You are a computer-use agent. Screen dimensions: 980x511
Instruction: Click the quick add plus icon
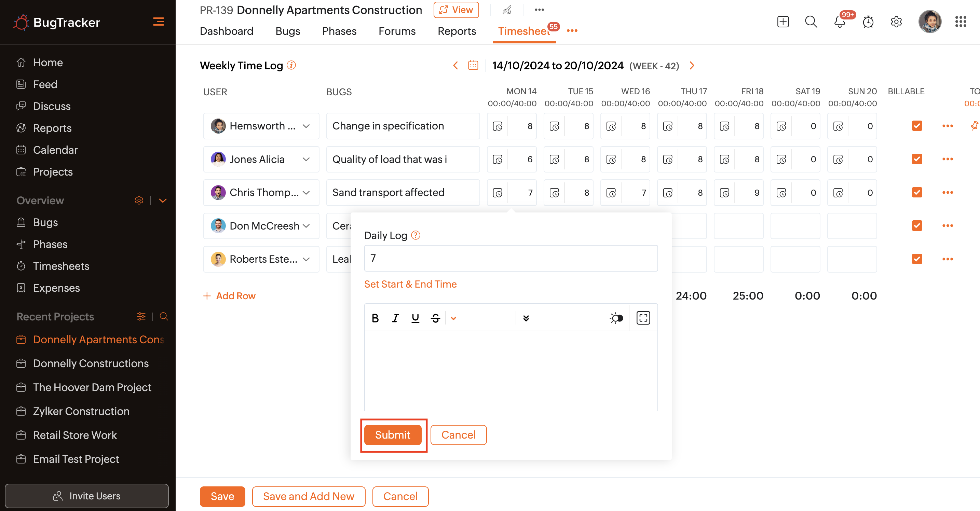(x=782, y=22)
